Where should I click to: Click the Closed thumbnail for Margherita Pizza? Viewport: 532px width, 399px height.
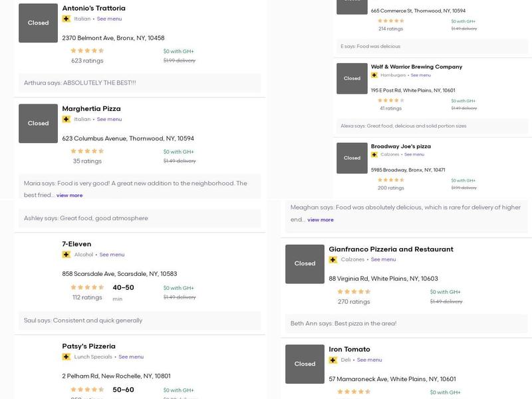click(x=38, y=124)
